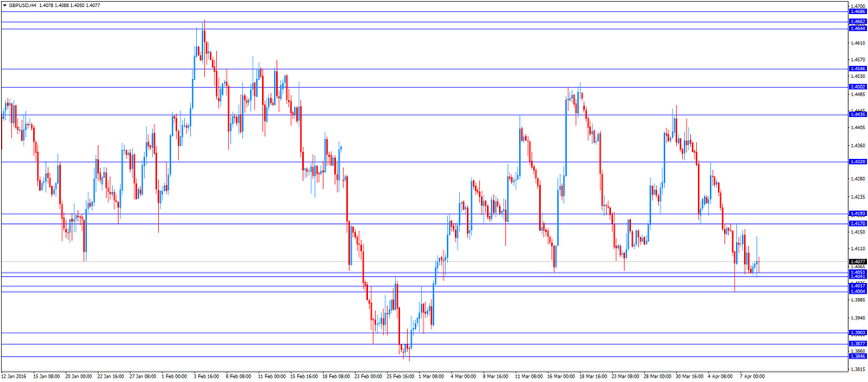Click the 1.3815 price scale label
The image size is (868, 382).
(x=857, y=369)
